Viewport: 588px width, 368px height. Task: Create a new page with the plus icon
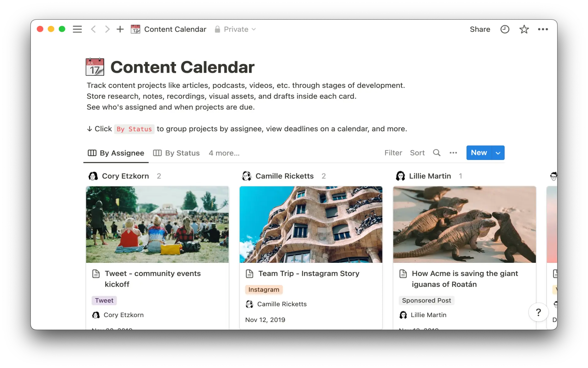[x=120, y=29]
